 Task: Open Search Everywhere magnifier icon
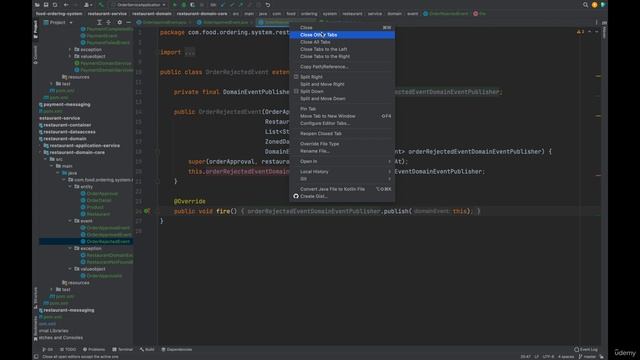click(x=585, y=5)
